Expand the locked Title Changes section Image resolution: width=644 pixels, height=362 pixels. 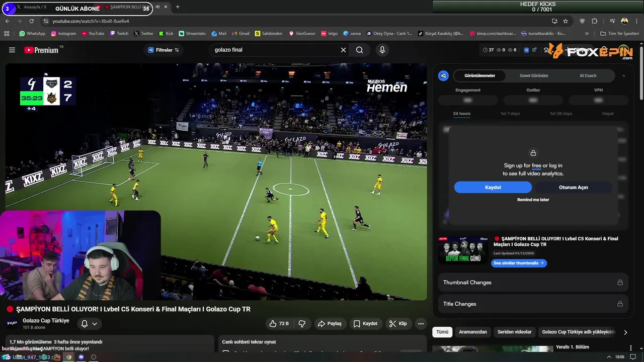click(533, 304)
